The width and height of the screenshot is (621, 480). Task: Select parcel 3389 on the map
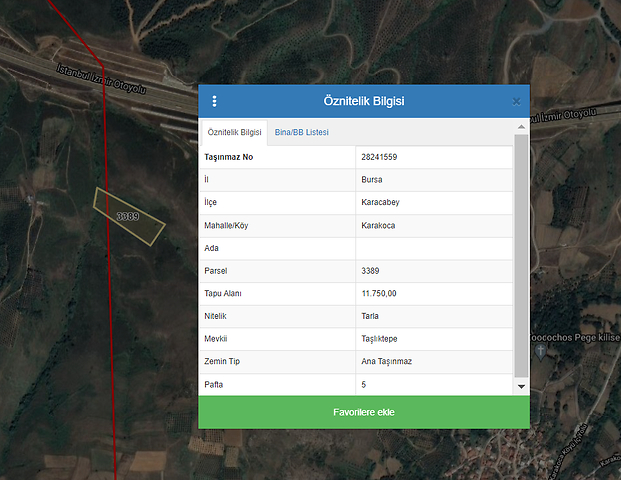(128, 216)
